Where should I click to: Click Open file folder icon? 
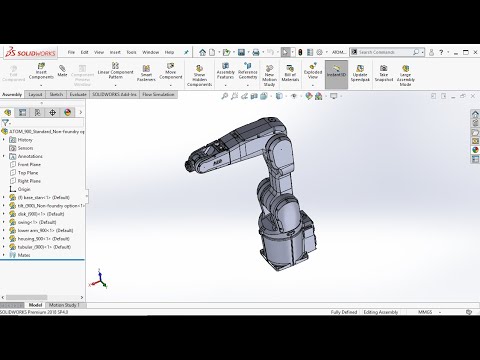(227, 52)
